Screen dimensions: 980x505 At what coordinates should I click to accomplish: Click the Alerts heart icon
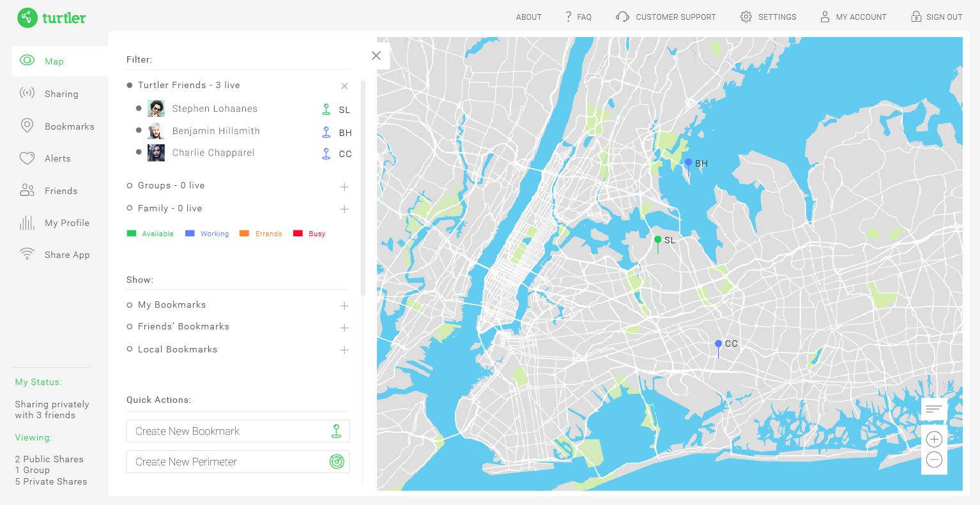(x=27, y=158)
